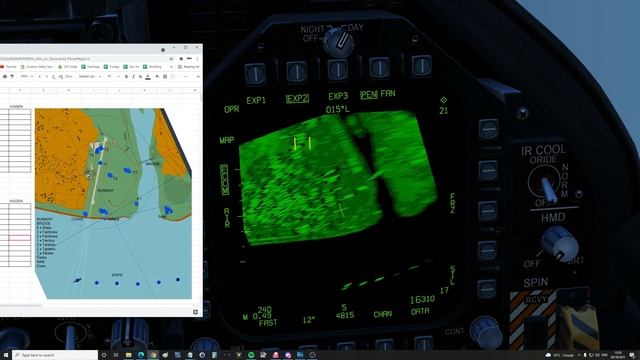The image size is (640, 360).
Task: Open the Default font dropdown in Sheets
Action: pyautogui.click(x=89, y=76)
